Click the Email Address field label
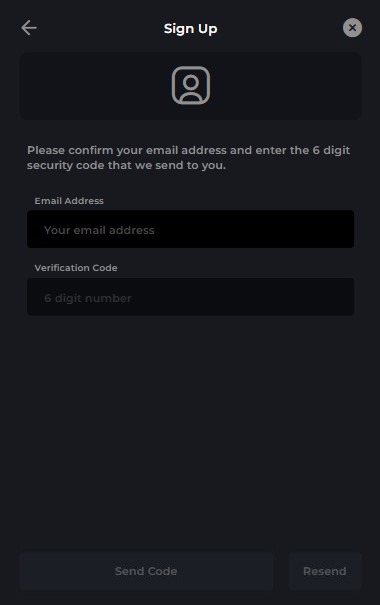The width and height of the screenshot is (380, 605). click(x=69, y=201)
